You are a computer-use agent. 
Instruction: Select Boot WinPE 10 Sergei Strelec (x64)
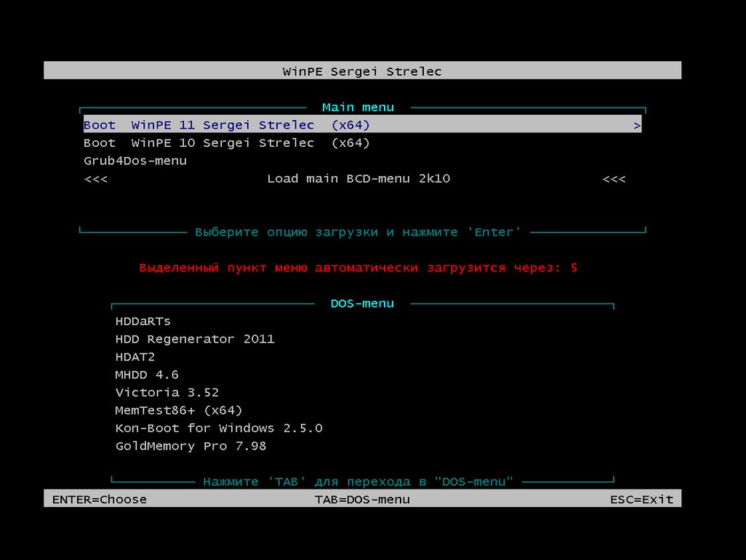point(226,143)
